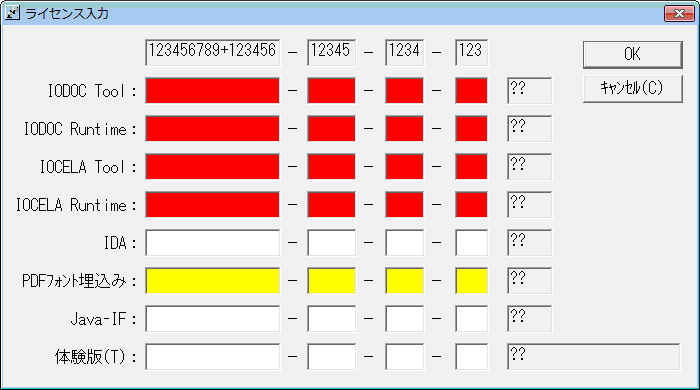Click the Java-IF third key field
This screenshot has width=700, height=390.
[x=404, y=319]
